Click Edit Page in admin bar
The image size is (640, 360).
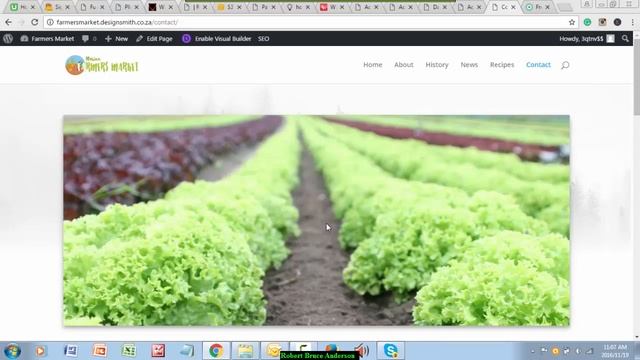(x=154, y=39)
